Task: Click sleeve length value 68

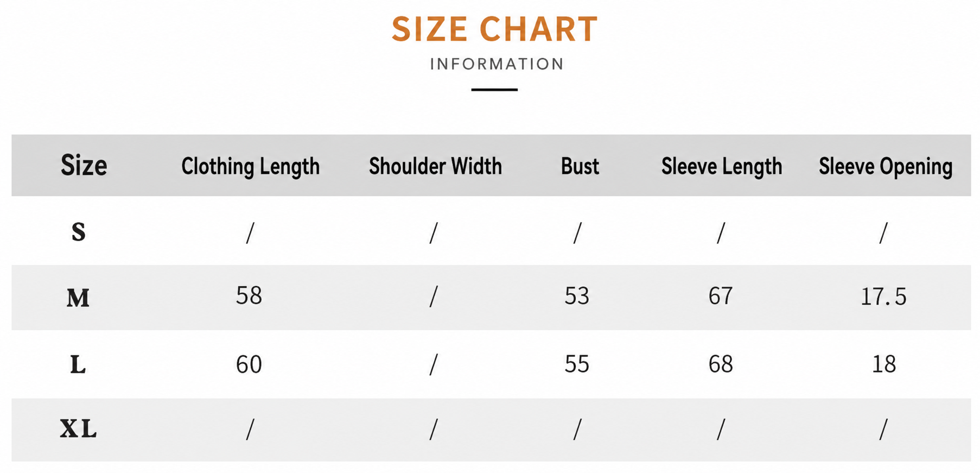Action: pyautogui.click(x=721, y=364)
